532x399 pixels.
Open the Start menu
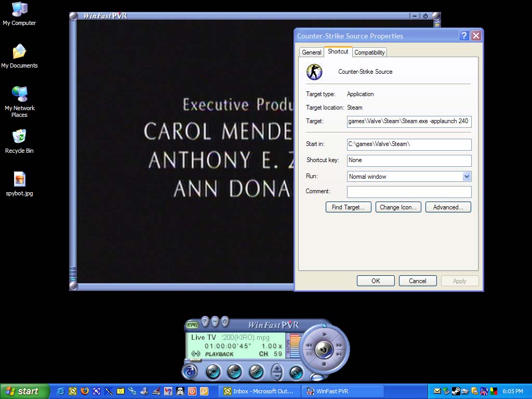pyautogui.click(x=24, y=391)
